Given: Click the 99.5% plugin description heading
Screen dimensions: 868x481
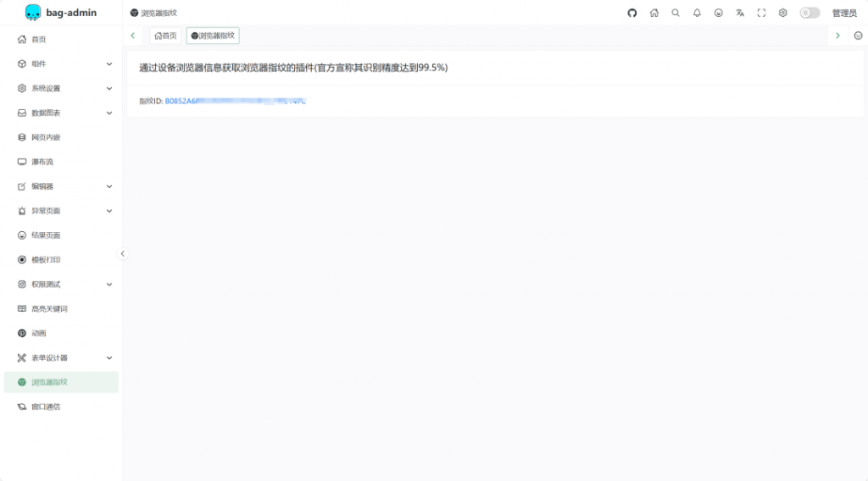Looking at the screenshot, I should [x=293, y=68].
